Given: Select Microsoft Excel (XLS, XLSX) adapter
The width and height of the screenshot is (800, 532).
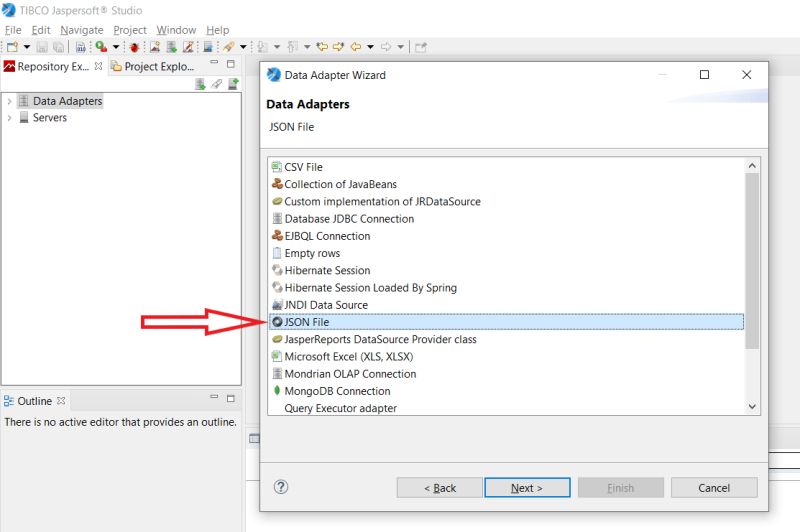Looking at the screenshot, I should tap(348, 357).
